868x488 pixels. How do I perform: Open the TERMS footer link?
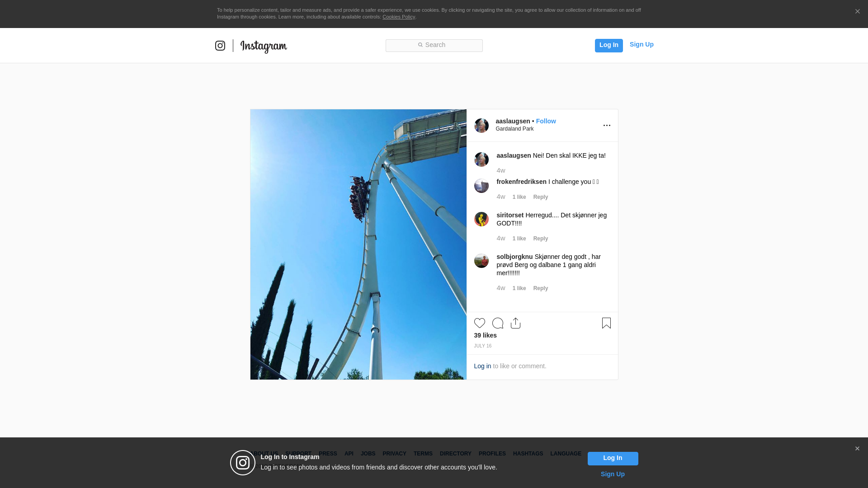[423, 454]
